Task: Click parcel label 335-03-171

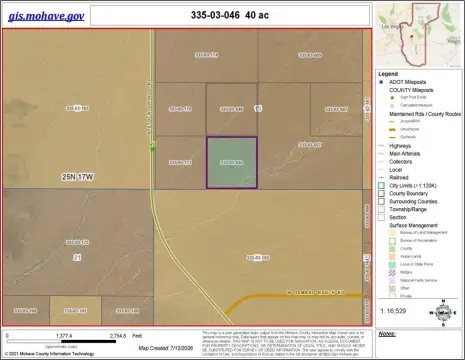Action: point(180,162)
